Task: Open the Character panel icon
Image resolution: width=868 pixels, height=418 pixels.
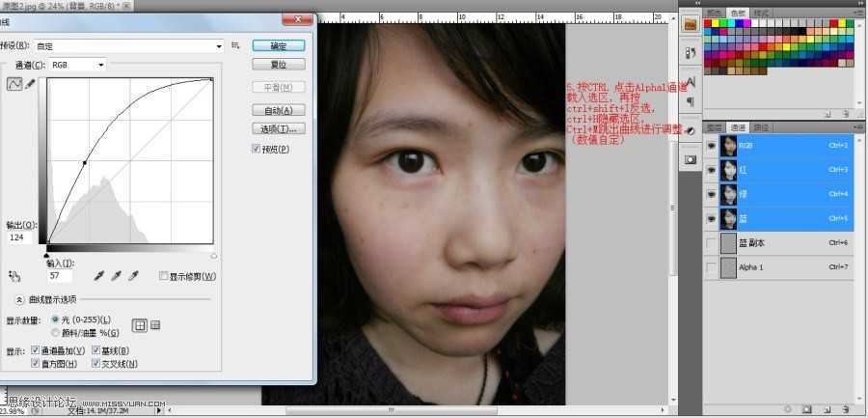Action: (x=691, y=83)
